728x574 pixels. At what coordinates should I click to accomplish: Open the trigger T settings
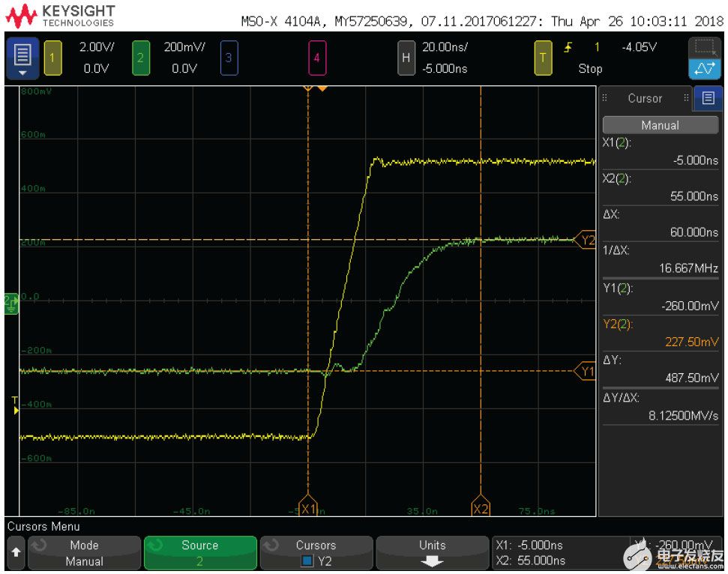(543, 58)
